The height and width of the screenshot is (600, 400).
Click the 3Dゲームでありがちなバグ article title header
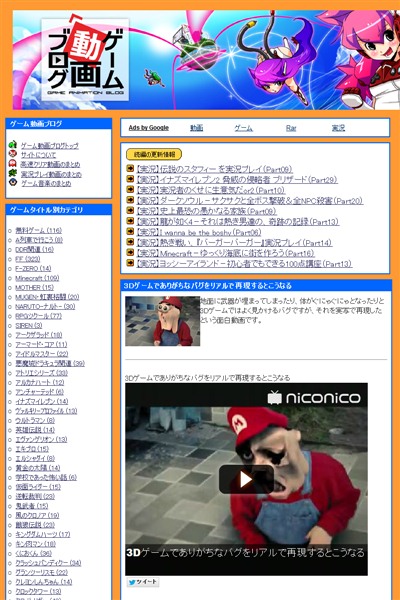pos(207,285)
